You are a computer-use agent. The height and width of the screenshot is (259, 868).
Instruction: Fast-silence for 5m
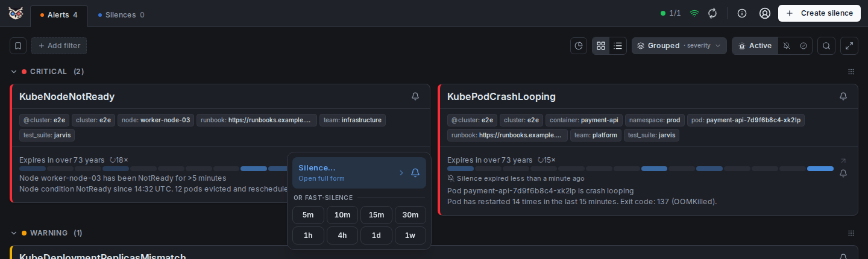(308, 215)
